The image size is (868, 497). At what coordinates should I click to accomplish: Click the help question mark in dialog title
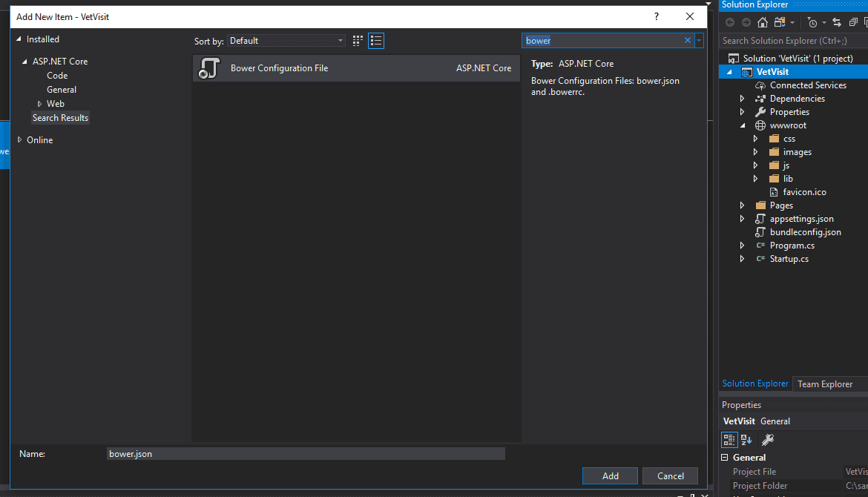(657, 16)
